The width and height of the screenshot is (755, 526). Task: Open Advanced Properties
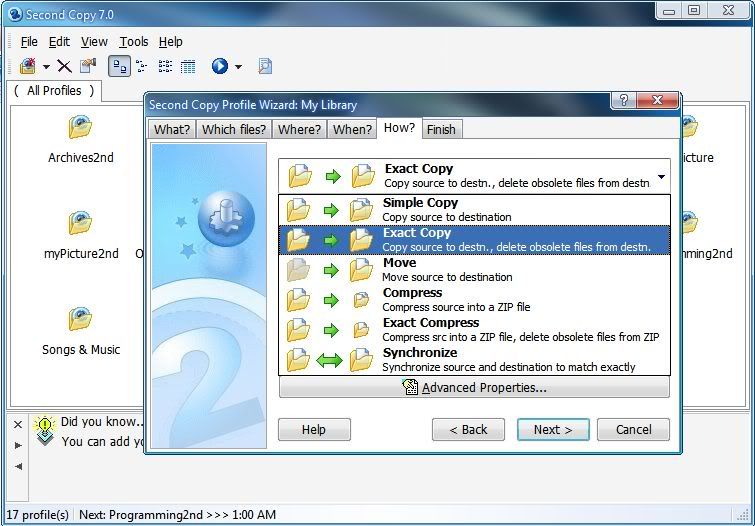[x=474, y=387]
